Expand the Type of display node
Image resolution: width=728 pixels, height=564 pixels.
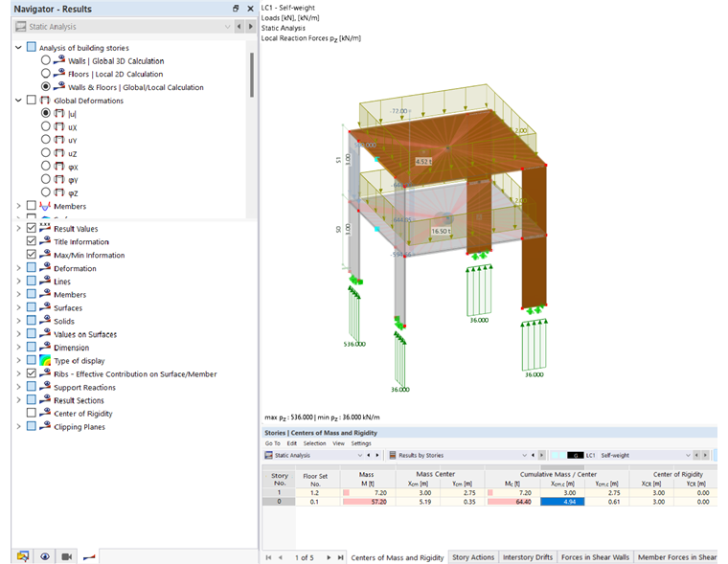(18, 360)
